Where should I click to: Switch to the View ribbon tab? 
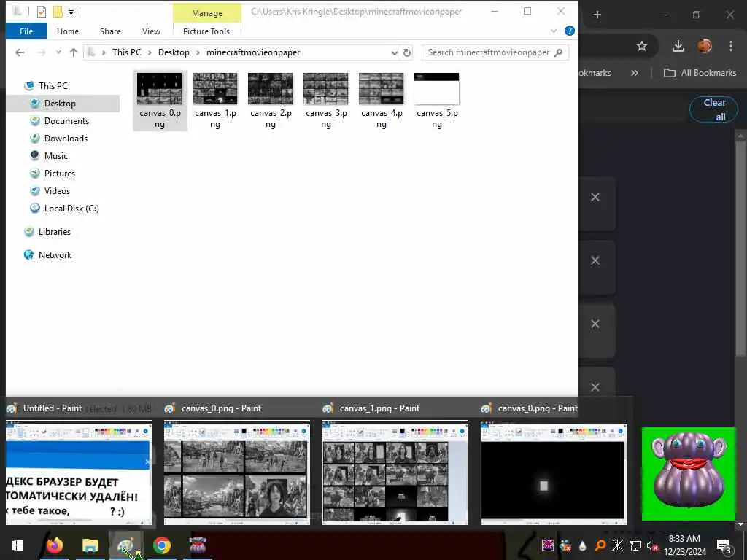(x=151, y=31)
